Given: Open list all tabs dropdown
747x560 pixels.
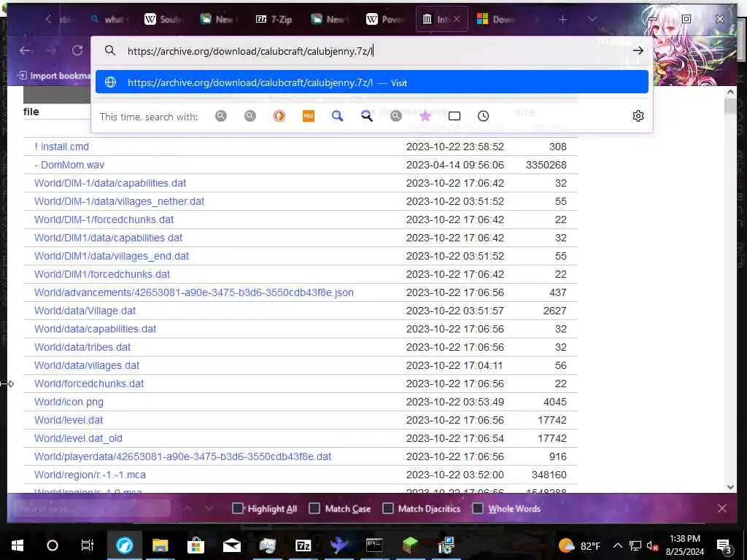Looking at the screenshot, I should pyautogui.click(x=592, y=19).
